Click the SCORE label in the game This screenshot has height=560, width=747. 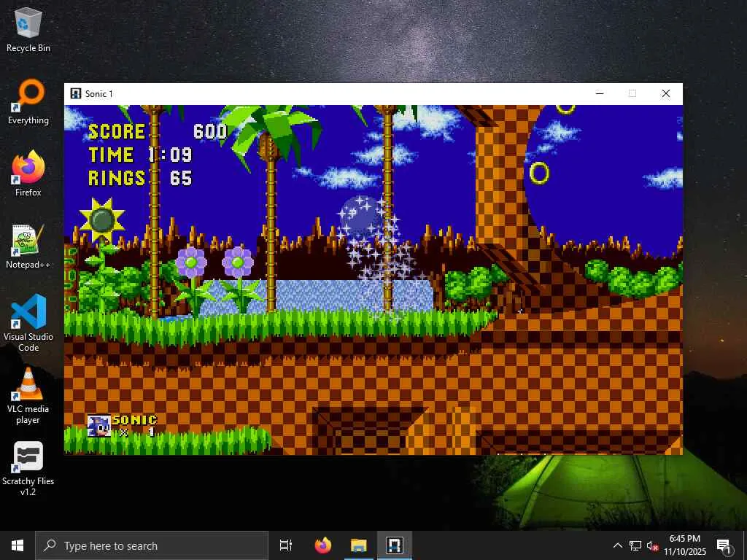pos(117,131)
